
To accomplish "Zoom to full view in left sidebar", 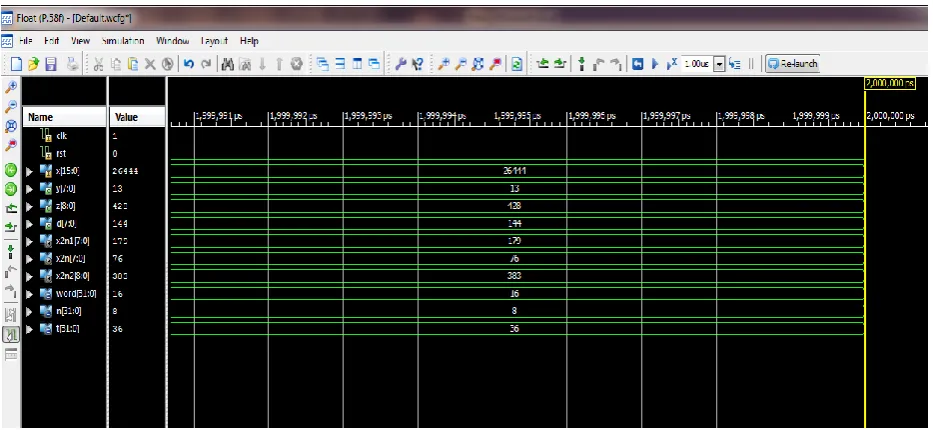I will [10, 126].
